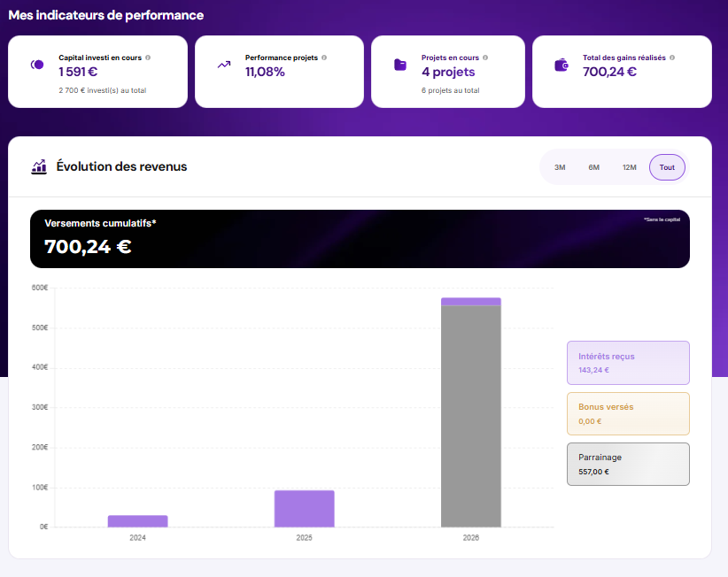Click the 2024 purple interest bar

138,521
